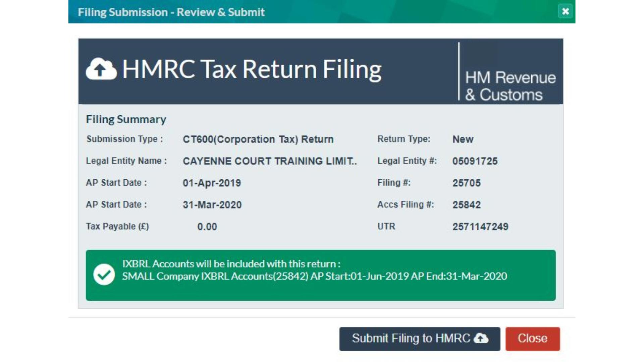Click the Tax Payable 0.00 amount
The image size is (644, 362).
(207, 226)
